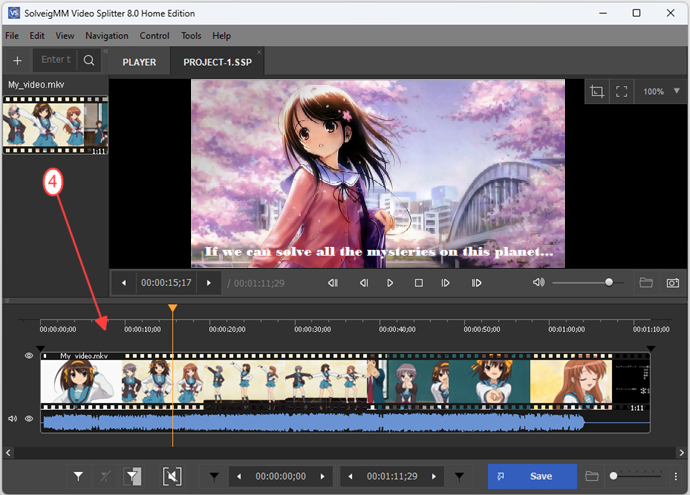Click the start time field 00:00:00;00
This screenshot has height=495, width=690.
281,476
